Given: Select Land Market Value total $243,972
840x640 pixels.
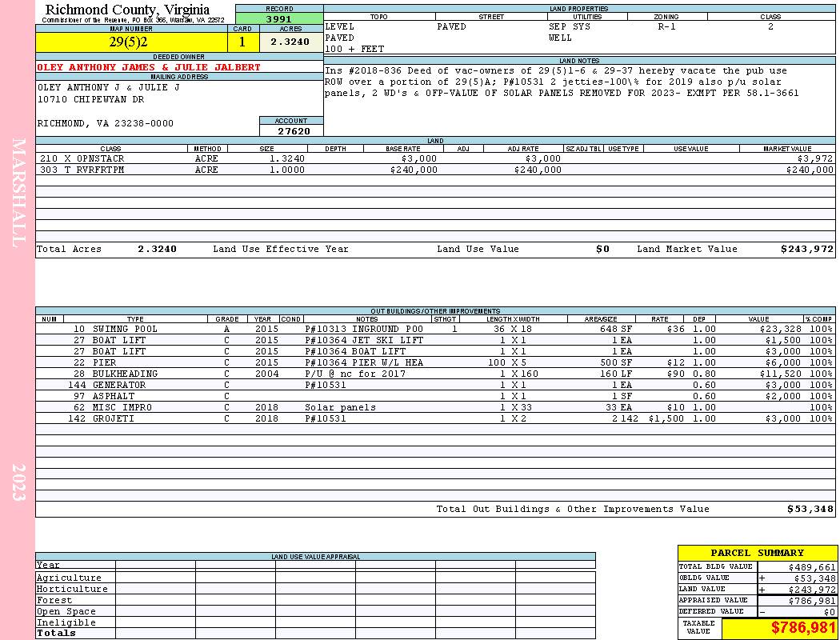Looking at the screenshot, I should (806, 249).
